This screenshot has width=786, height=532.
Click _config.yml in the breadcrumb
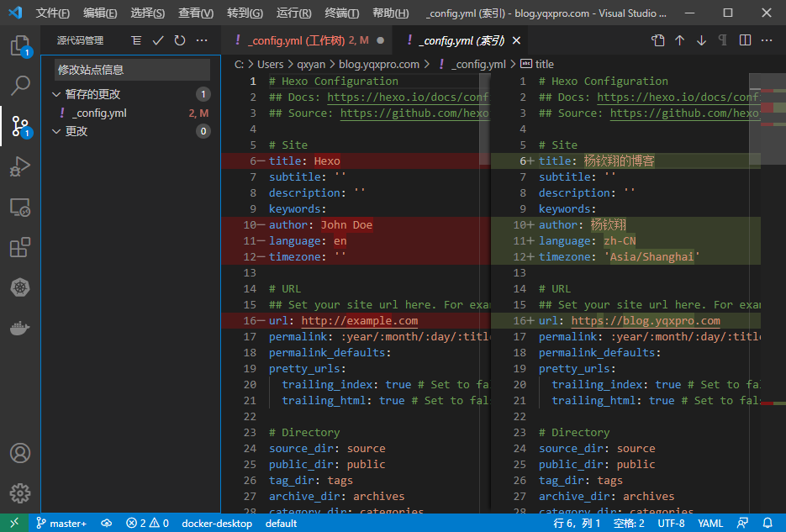pyautogui.click(x=478, y=64)
